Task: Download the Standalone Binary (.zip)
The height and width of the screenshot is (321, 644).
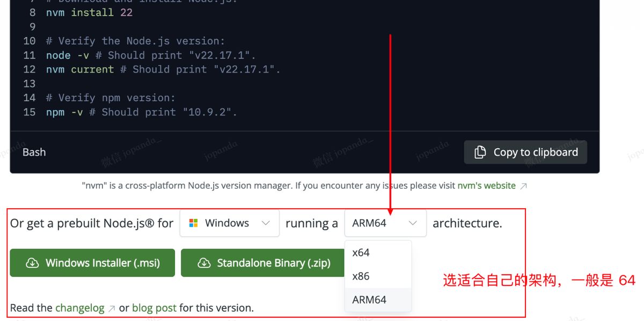Action: click(262, 262)
